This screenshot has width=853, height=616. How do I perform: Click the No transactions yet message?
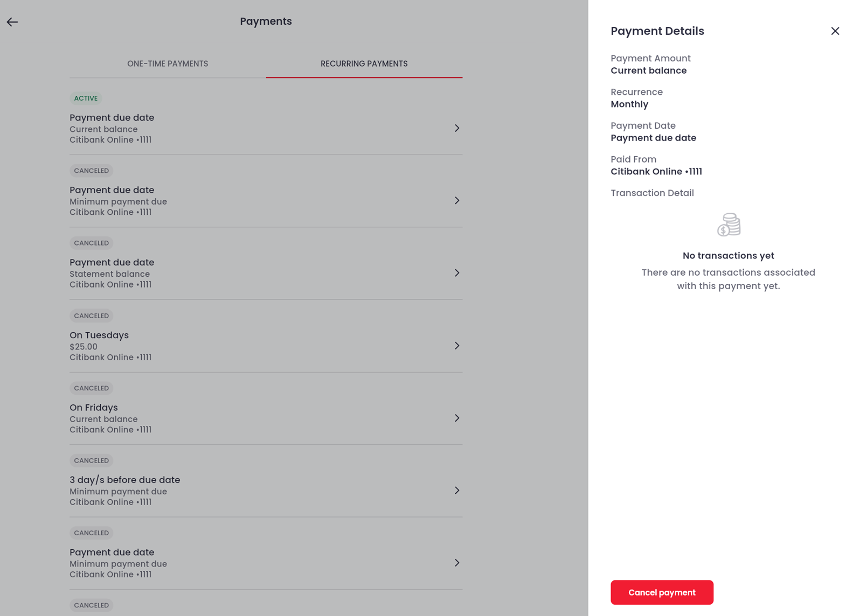(x=727, y=255)
